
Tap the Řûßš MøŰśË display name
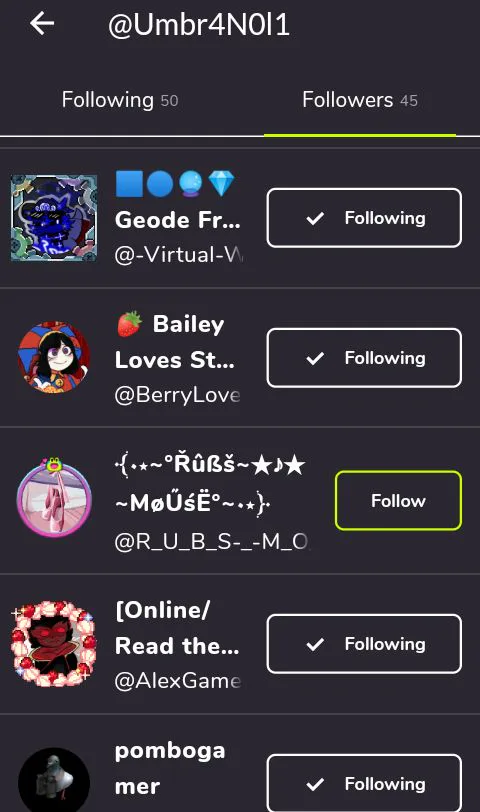[210, 483]
